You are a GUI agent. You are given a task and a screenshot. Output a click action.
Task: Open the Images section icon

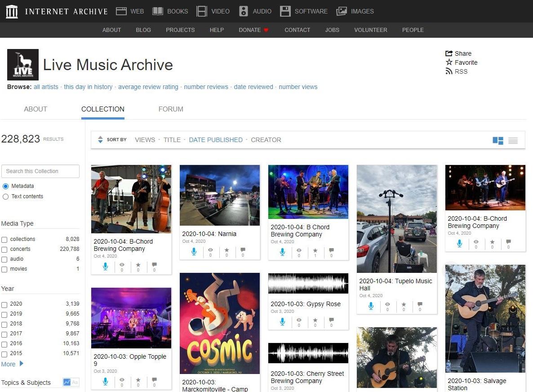tap(341, 11)
